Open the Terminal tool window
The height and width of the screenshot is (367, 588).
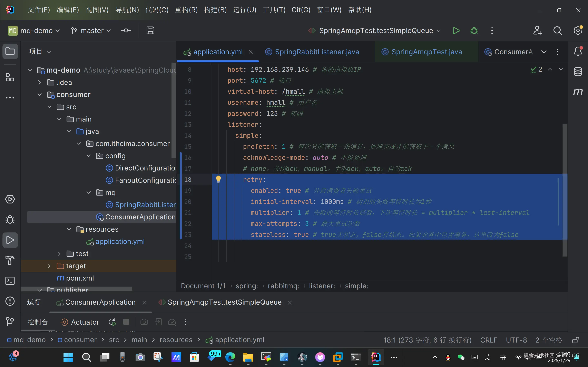click(10, 281)
